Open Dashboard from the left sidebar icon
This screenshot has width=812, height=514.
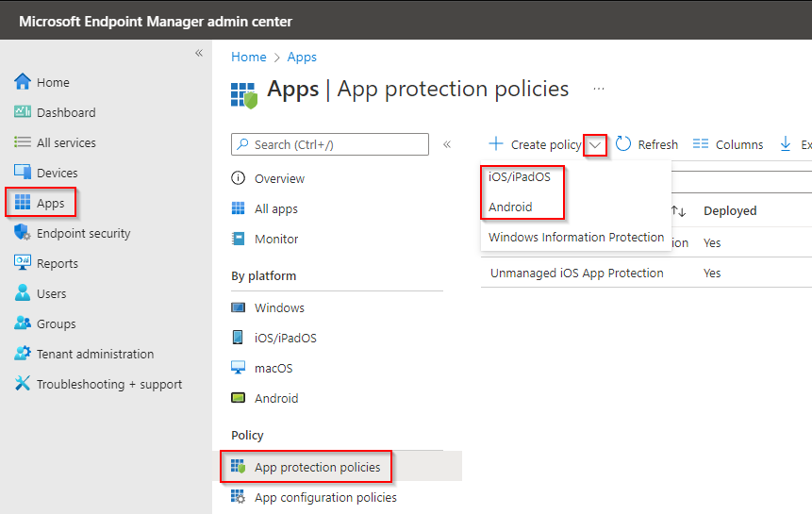(x=24, y=112)
